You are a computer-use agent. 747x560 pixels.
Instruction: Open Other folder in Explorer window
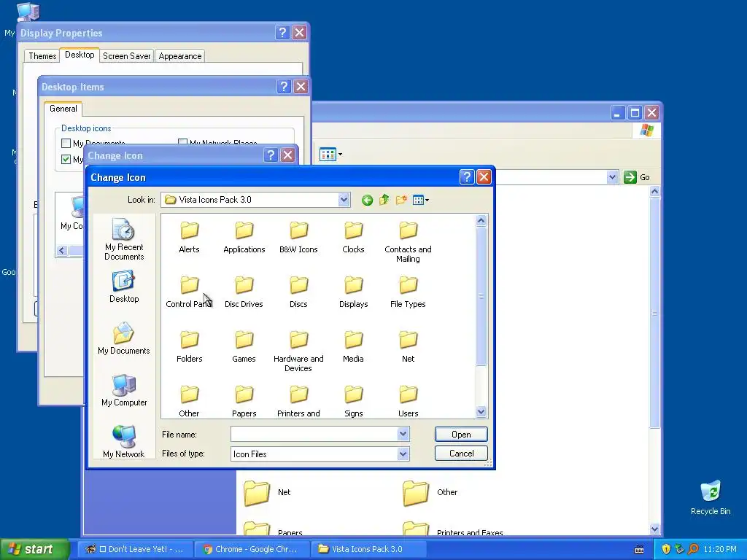[x=430, y=492]
